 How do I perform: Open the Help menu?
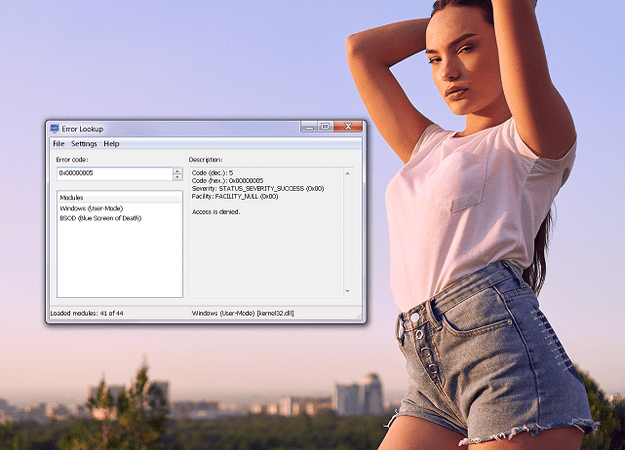pyautogui.click(x=111, y=143)
